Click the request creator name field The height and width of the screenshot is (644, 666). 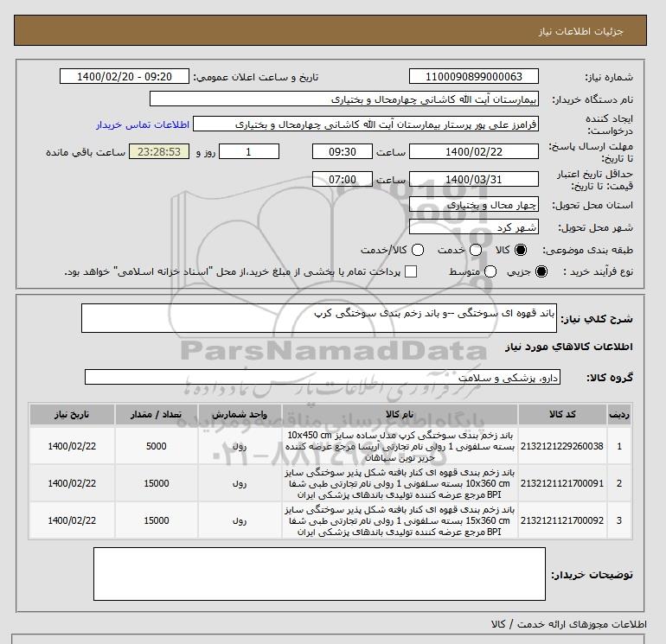pos(366,124)
